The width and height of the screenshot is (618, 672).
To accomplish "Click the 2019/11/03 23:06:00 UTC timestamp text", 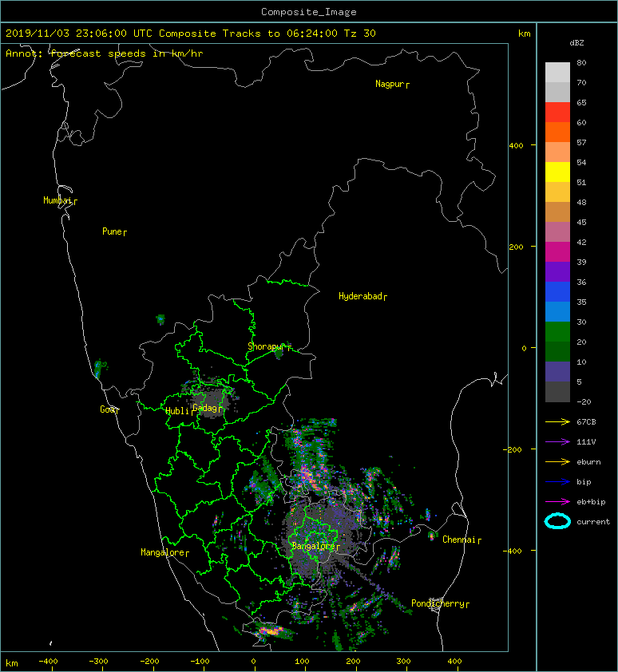I will click(79, 34).
